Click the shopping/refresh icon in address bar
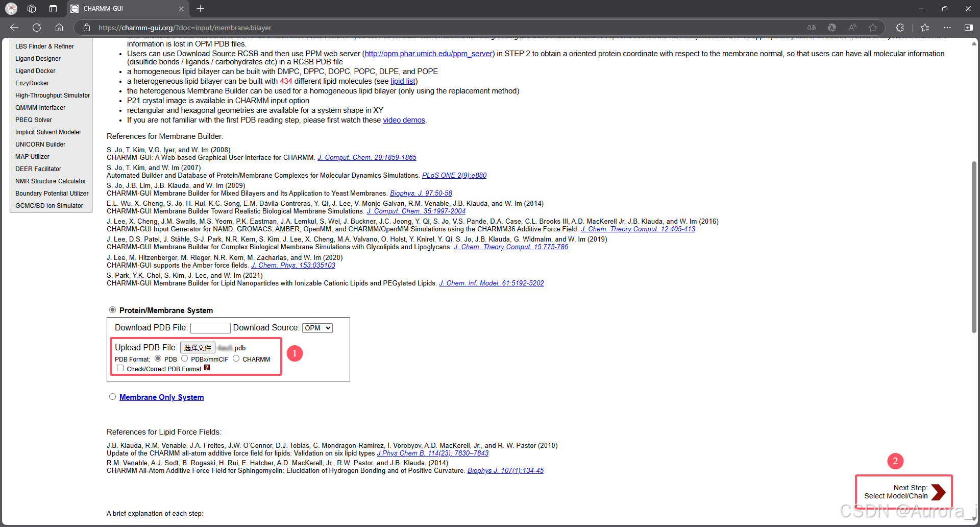Image resolution: width=980 pixels, height=527 pixels. [x=832, y=28]
